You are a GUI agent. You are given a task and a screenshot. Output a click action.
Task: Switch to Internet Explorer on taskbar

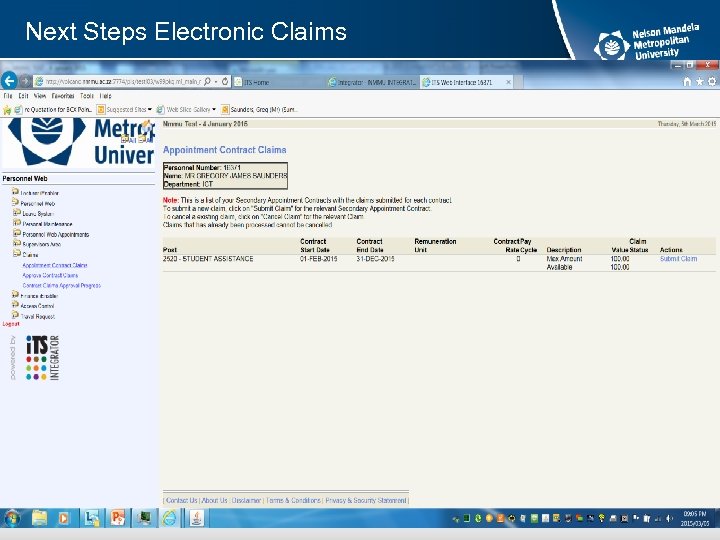tap(169, 518)
